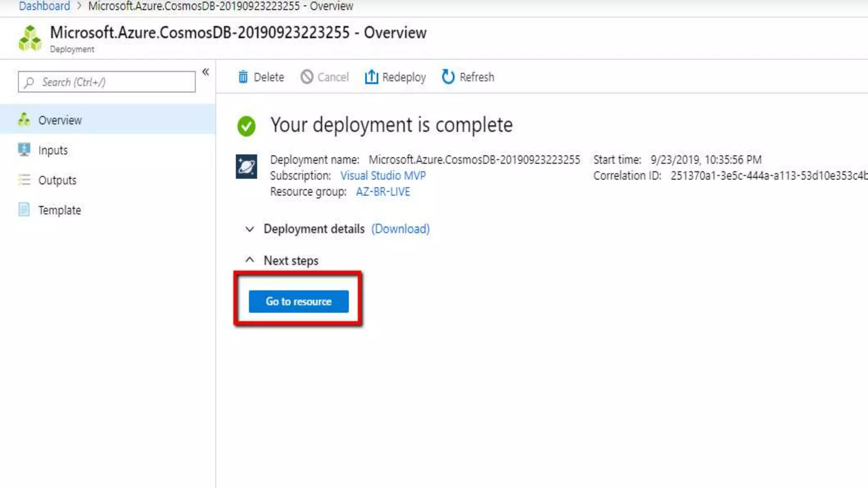Viewport: 868px width, 488px height.
Task: Open the Visual Studio MVP subscription link
Action: click(x=383, y=176)
